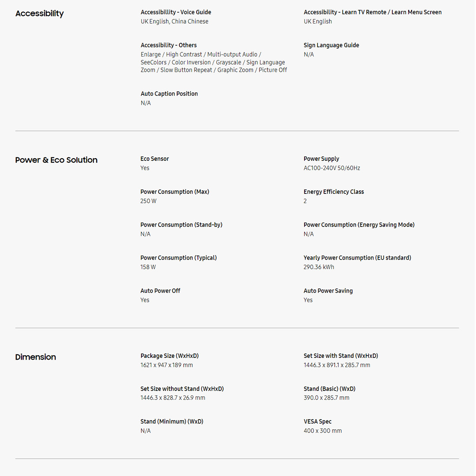Viewport: 476px width, 476px height.
Task: Click the Power Supply spec label
Action: 321,159
